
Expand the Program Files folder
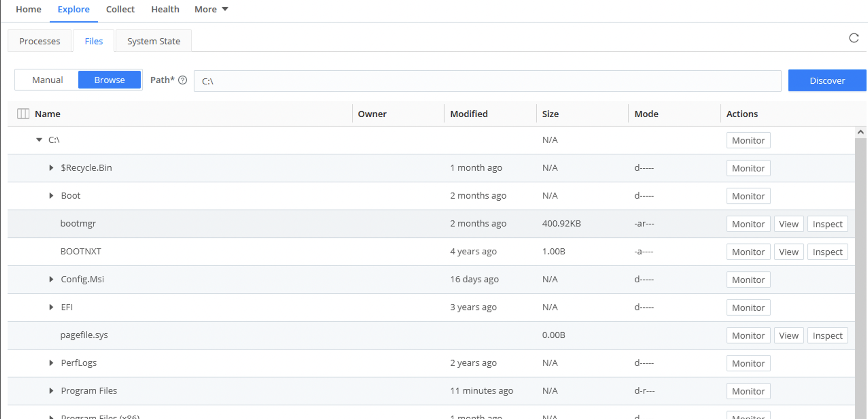pos(51,390)
